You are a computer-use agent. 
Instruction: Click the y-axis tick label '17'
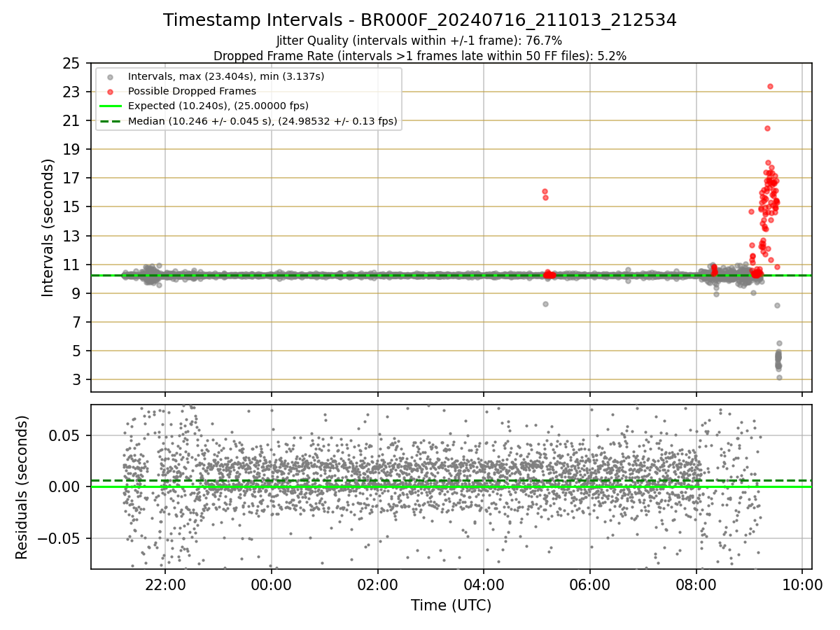[x=71, y=178]
